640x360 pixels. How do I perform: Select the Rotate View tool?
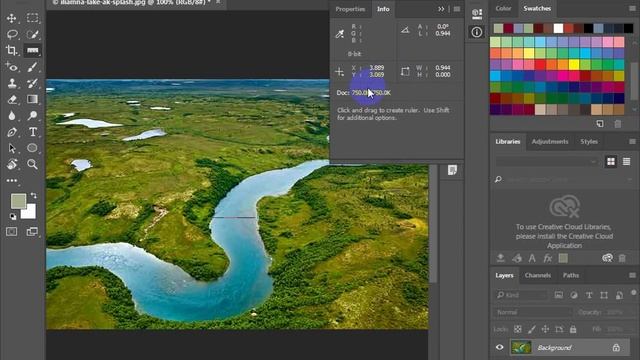tap(12, 164)
